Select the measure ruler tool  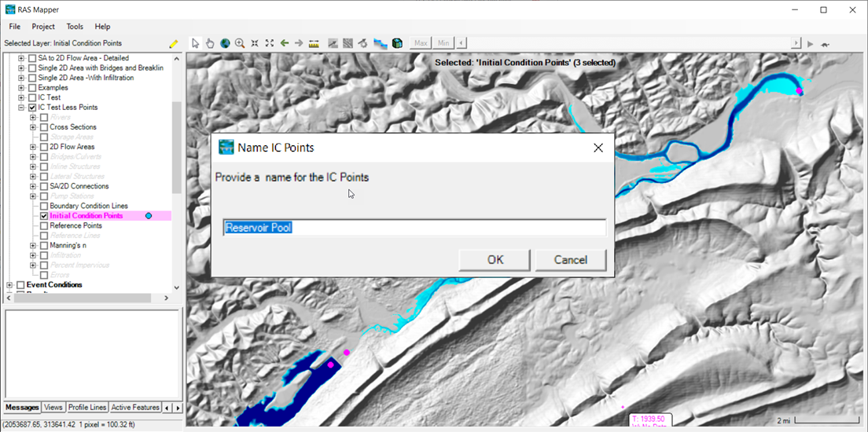point(314,43)
